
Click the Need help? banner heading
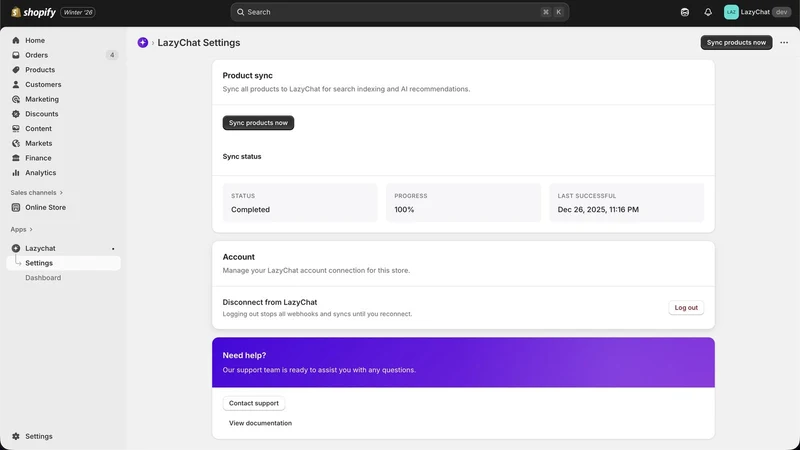pyautogui.click(x=244, y=356)
